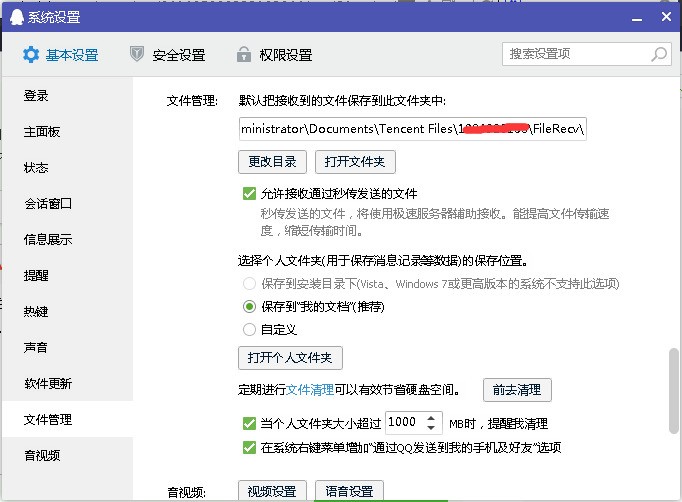Select 保存到"我的文档"(推荐) radio button
The image size is (682, 502).
pyautogui.click(x=249, y=307)
